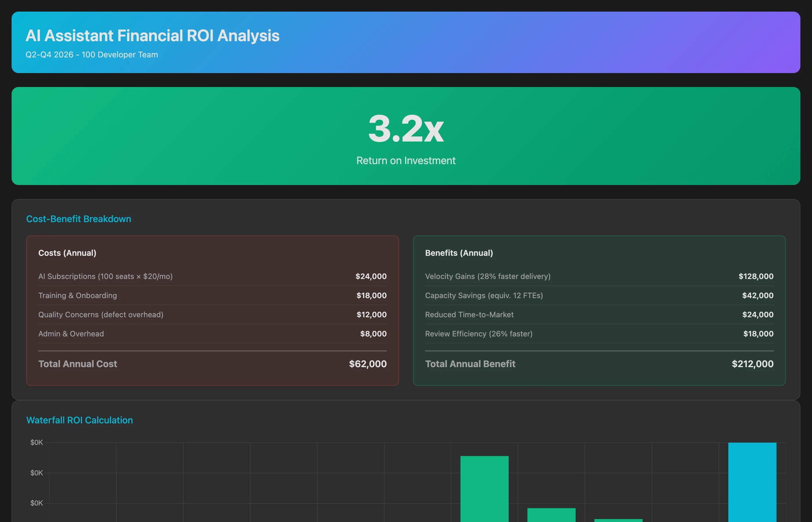The height and width of the screenshot is (522, 812).
Task: Click the $12,000 Quality Concerns amount
Action: 371,315
